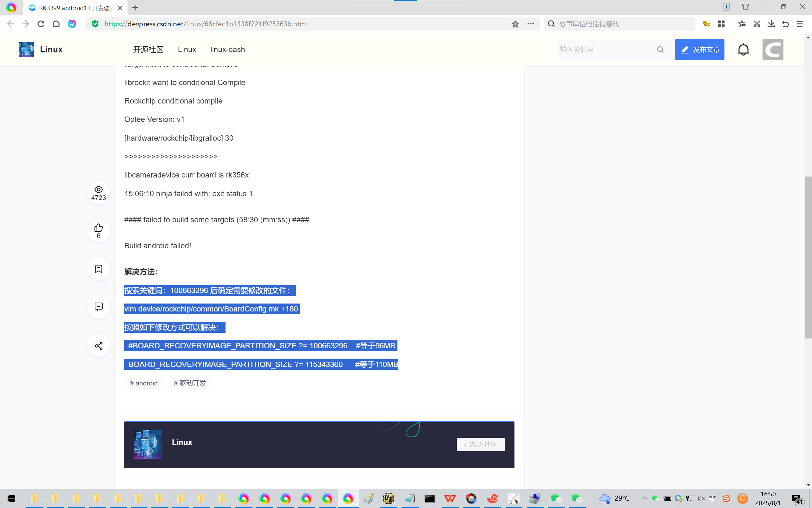Click the text "Build android failed!"
This screenshot has height=508, width=812.
tap(158, 246)
